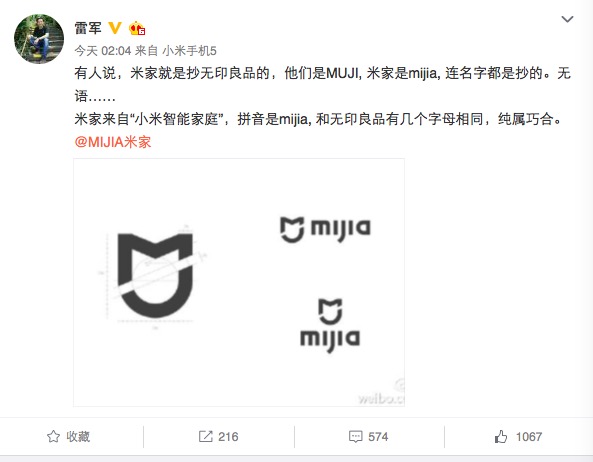The height and width of the screenshot is (462, 593).
Task: Click the repost share icon
Action: pyautogui.click(x=205, y=436)
